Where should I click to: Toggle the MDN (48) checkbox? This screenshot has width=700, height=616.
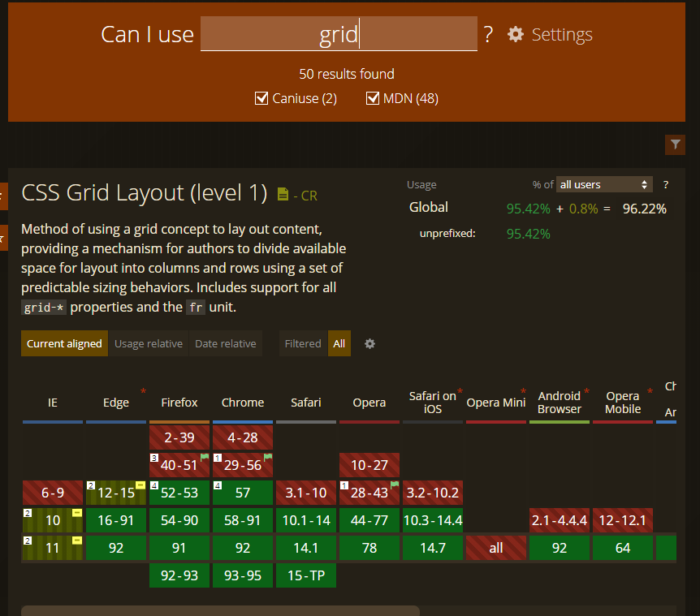(x=372, y=98)
